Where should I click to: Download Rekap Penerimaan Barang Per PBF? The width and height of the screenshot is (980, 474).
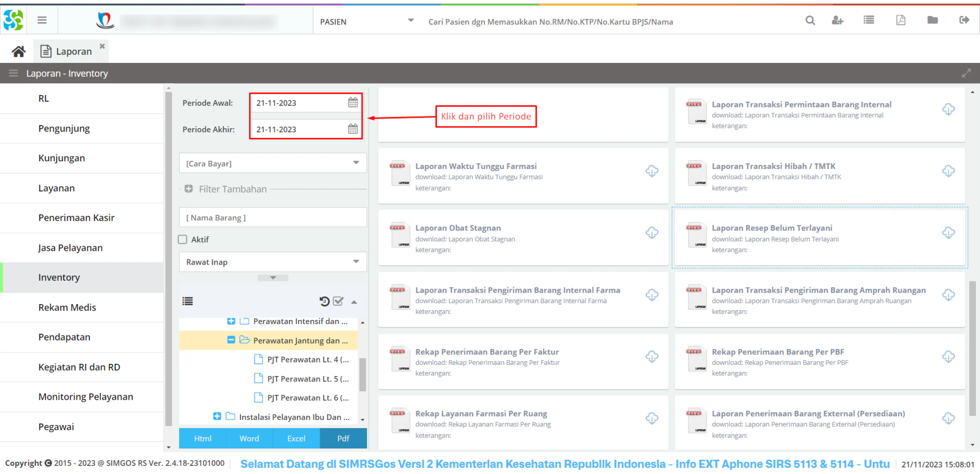(x=948, y=357)
